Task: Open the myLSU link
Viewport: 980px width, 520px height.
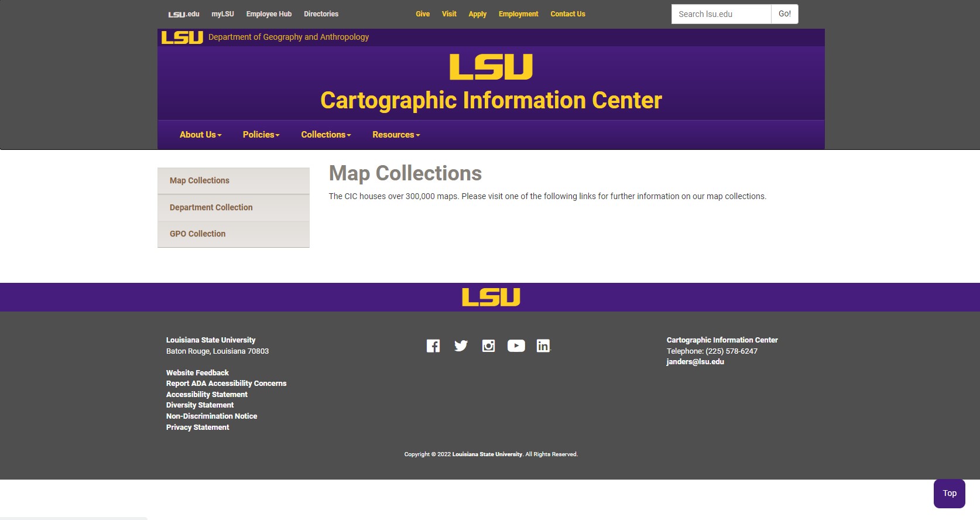Action: click(x=222, y=14)
